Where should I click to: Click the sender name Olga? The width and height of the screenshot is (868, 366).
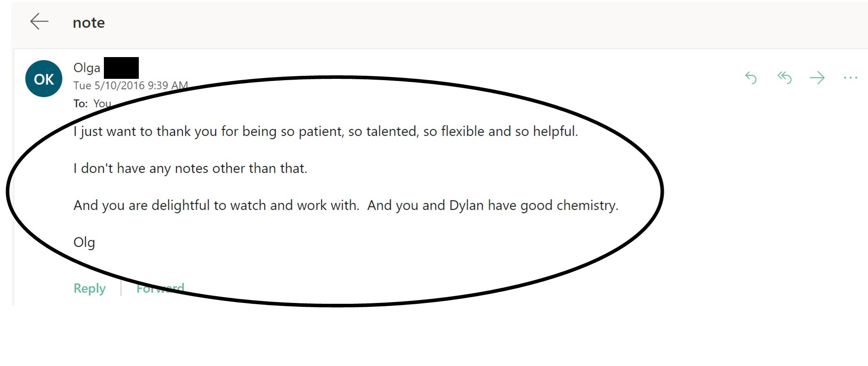[87, 68]
